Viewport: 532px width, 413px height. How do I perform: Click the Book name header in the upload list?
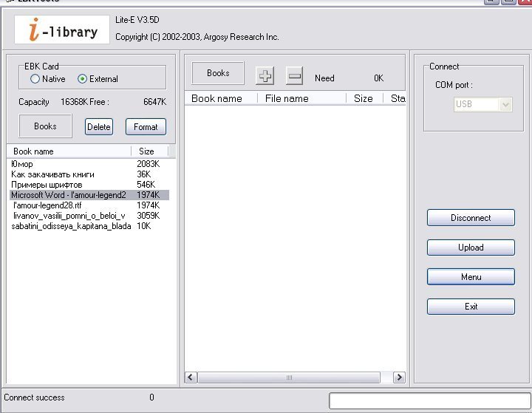pos(221,98)
